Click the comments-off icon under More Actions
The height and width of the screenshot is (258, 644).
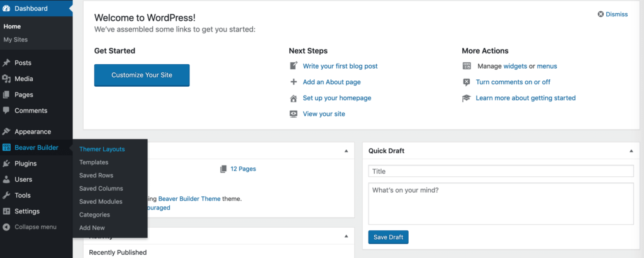[466, 82]
